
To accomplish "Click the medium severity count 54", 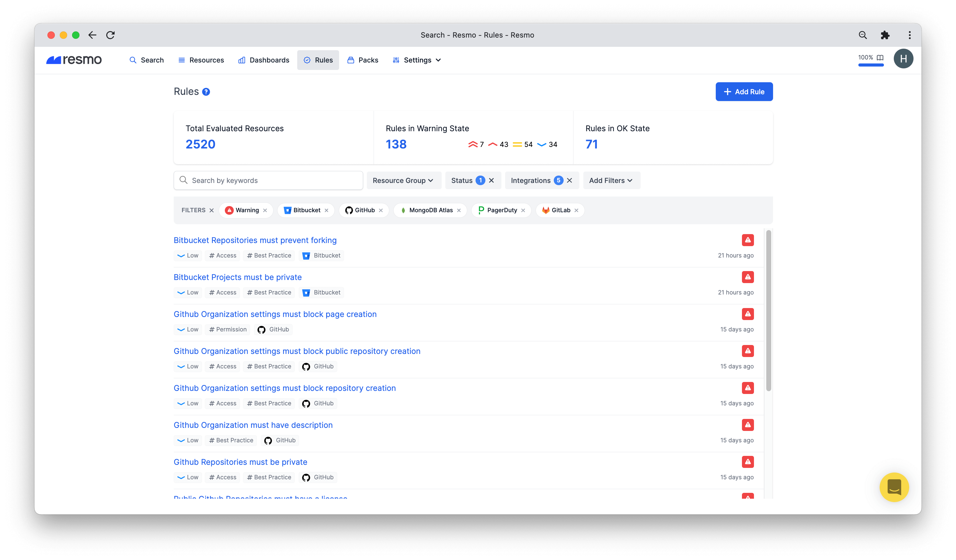I will (522, 144).
